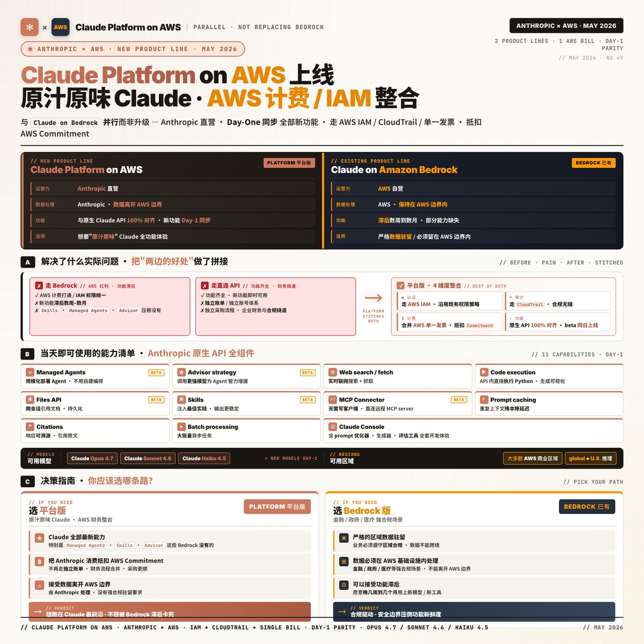
Task: Click the Anthropic asterisk logo icon
Action: tap(30, 27)
